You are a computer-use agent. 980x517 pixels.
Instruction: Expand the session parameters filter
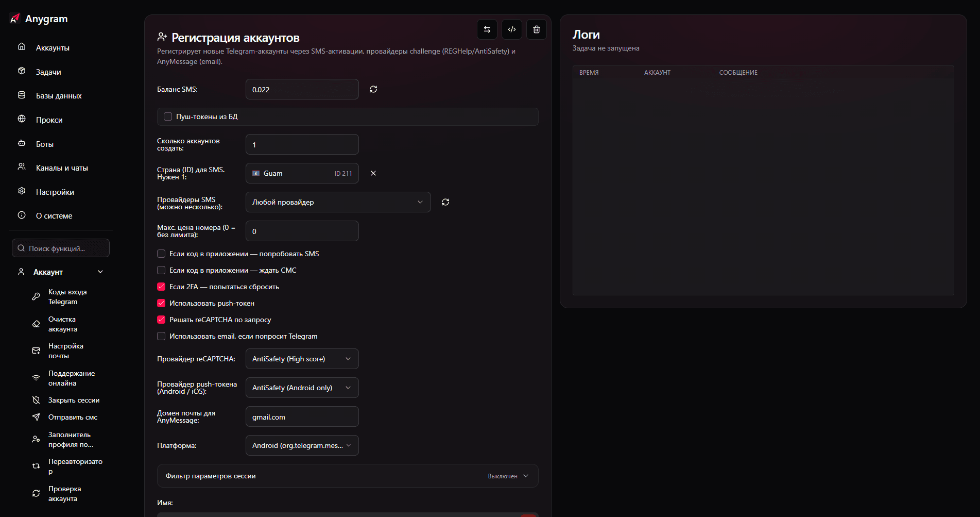click(x=348, y=476)
